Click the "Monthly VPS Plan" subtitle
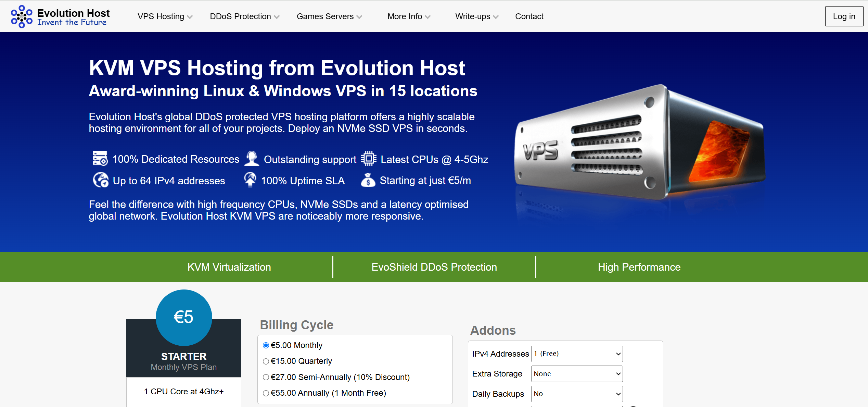 (184, 367)
